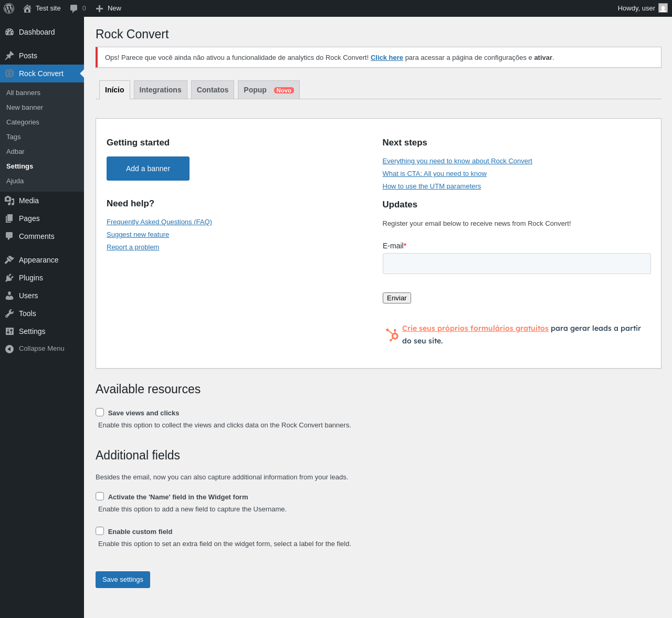
Task: Click the Pages sidebar icon
Action: (x=9, y=218)
